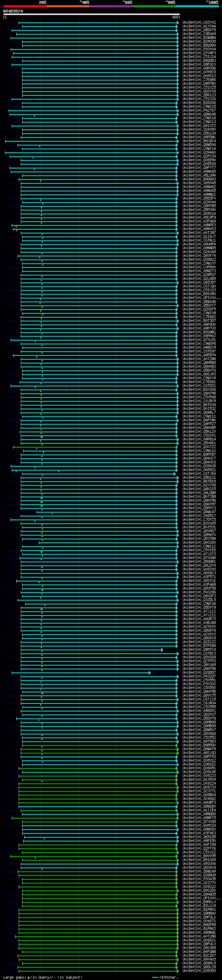Click the ~40% legend label
Screen dimensions: 222x980
coord(84,2)
